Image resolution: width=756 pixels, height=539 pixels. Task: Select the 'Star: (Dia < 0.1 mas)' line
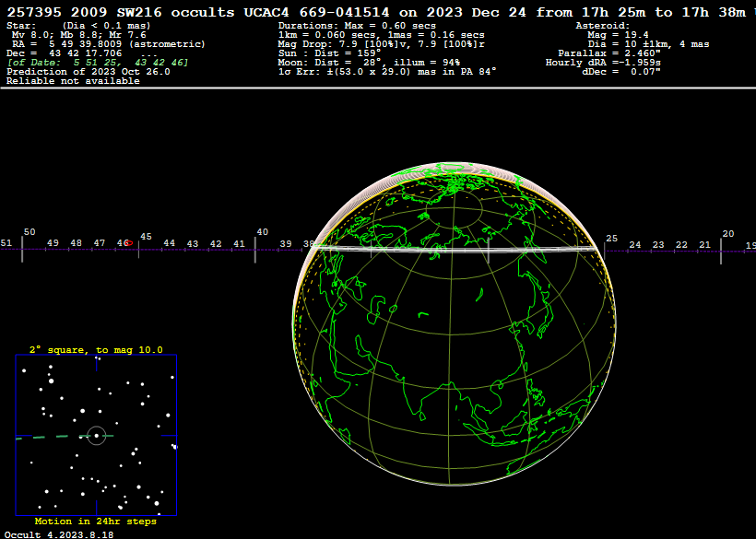(x=78, y=26)
